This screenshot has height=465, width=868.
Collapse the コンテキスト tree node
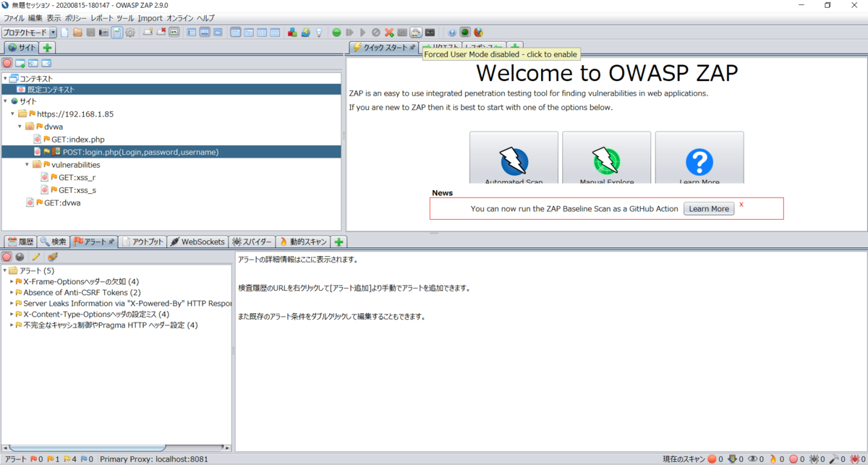[5, 78]
